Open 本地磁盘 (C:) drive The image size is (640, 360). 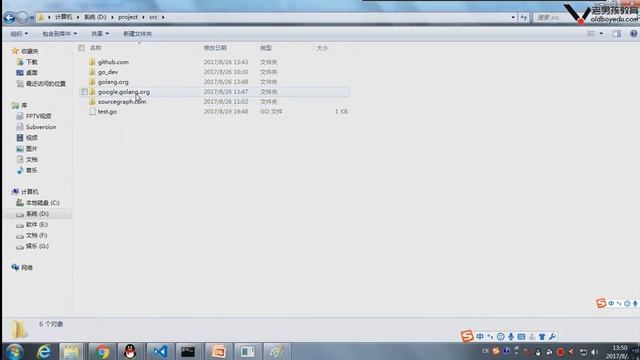tap(42, 203)
